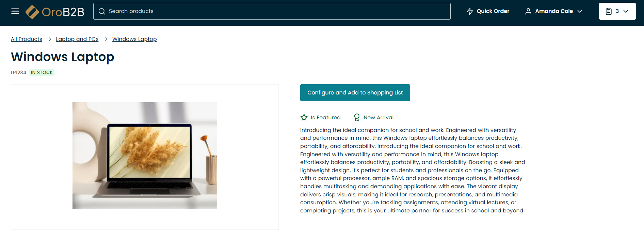
Task: Open the Quick Order page
Action: (x=493, y=11)
